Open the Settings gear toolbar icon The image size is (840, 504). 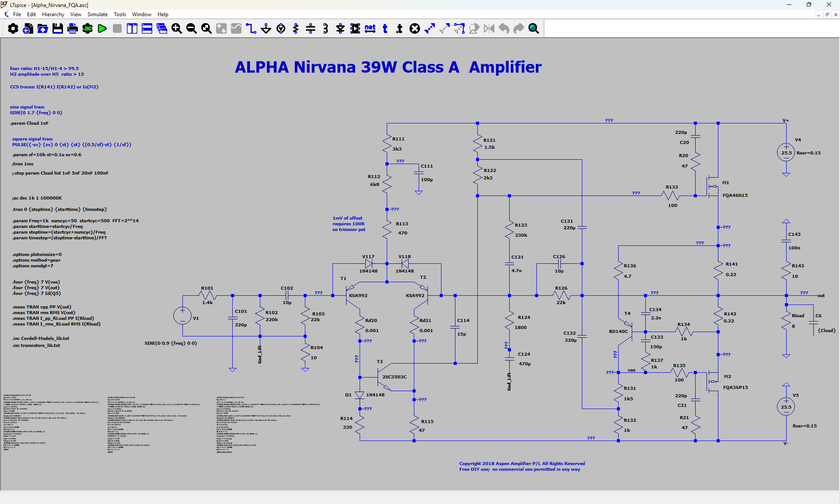coord(13,29)
